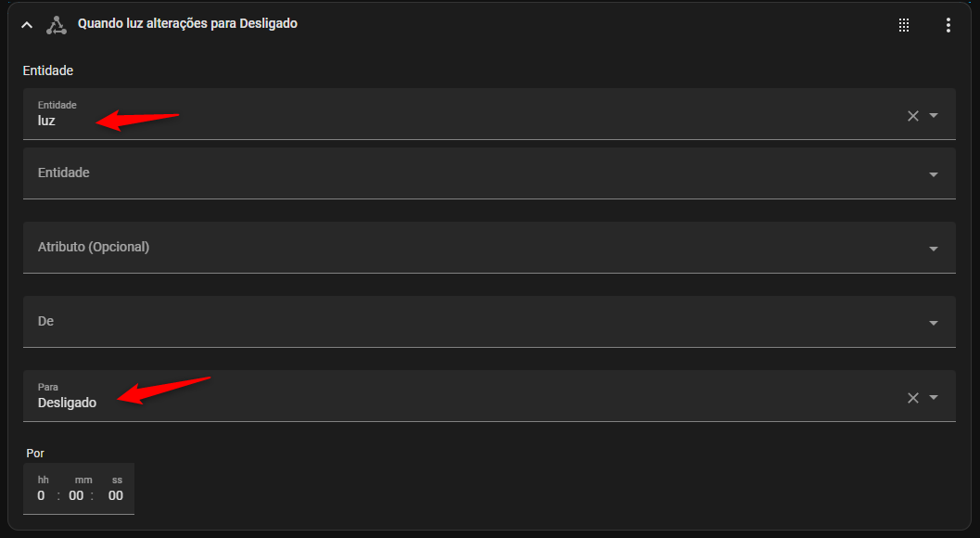This screenshot has width=980, height=538.
Task: Click the state trigger icon beside the title
Action: (57, 25)
